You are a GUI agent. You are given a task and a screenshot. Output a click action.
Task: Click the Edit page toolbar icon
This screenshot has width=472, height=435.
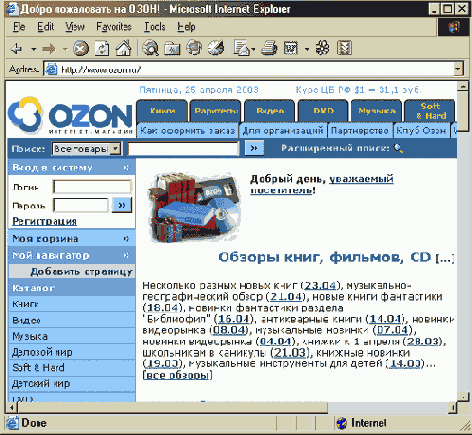coord(291,48)
